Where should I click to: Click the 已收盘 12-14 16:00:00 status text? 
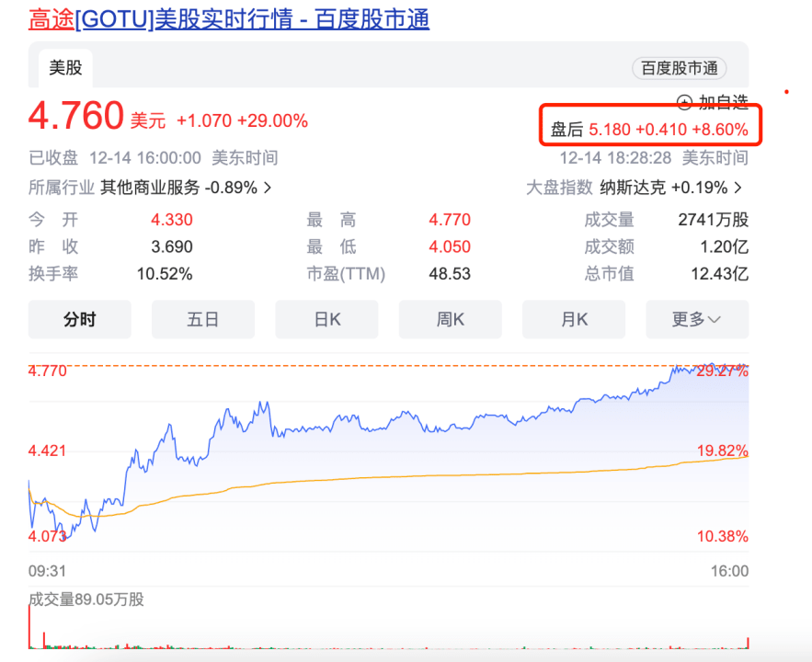[114, 157]
